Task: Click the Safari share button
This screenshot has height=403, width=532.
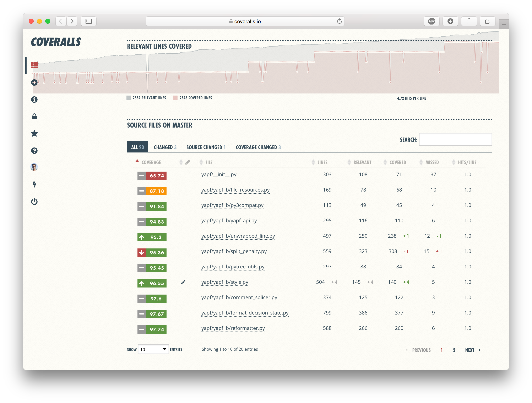Action: 469,21
